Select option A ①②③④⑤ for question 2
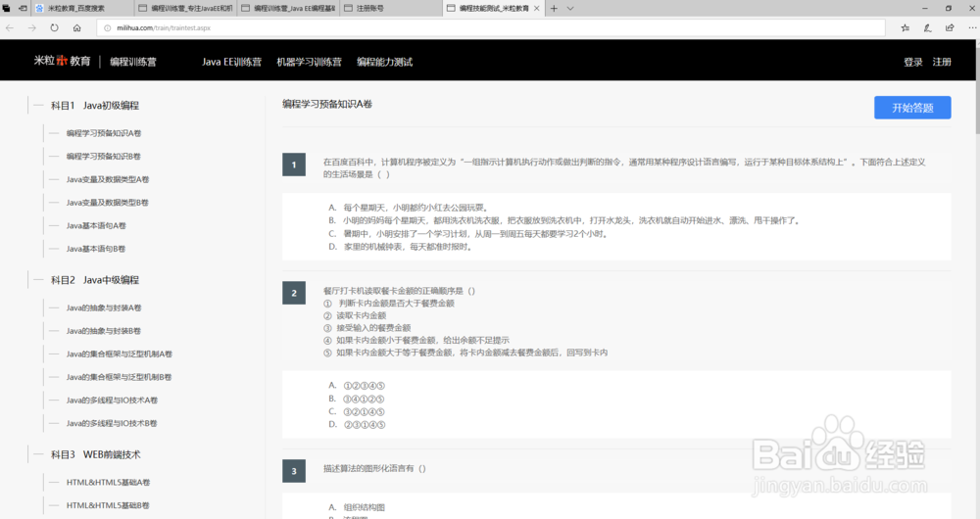This screenshot has height=519, width=980. coord(357,386)
